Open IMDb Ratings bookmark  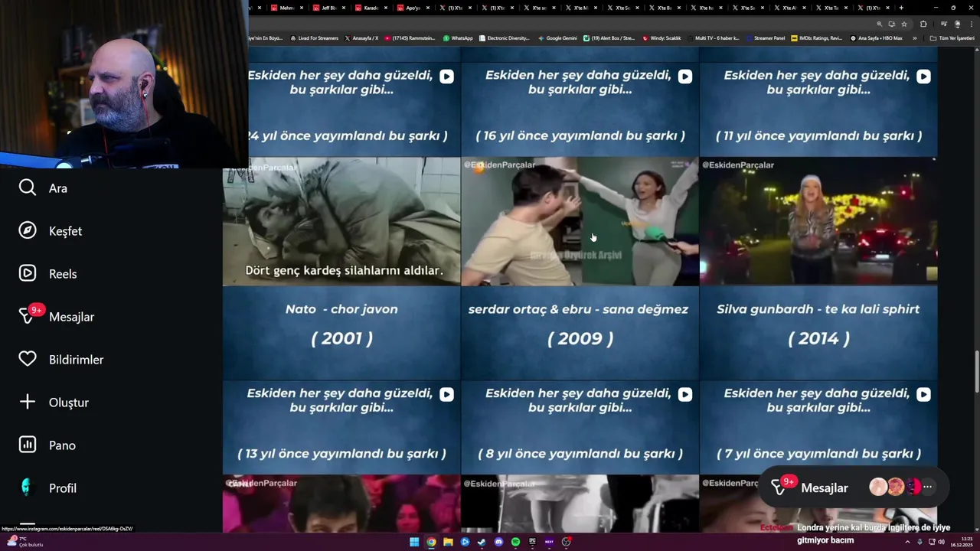tap(816, 38)
